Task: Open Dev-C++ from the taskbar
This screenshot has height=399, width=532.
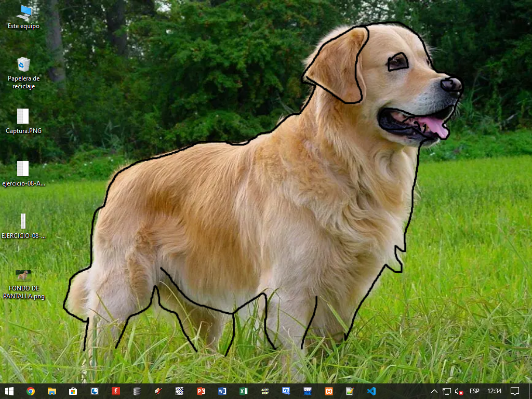Action: (x=307, y=391)
